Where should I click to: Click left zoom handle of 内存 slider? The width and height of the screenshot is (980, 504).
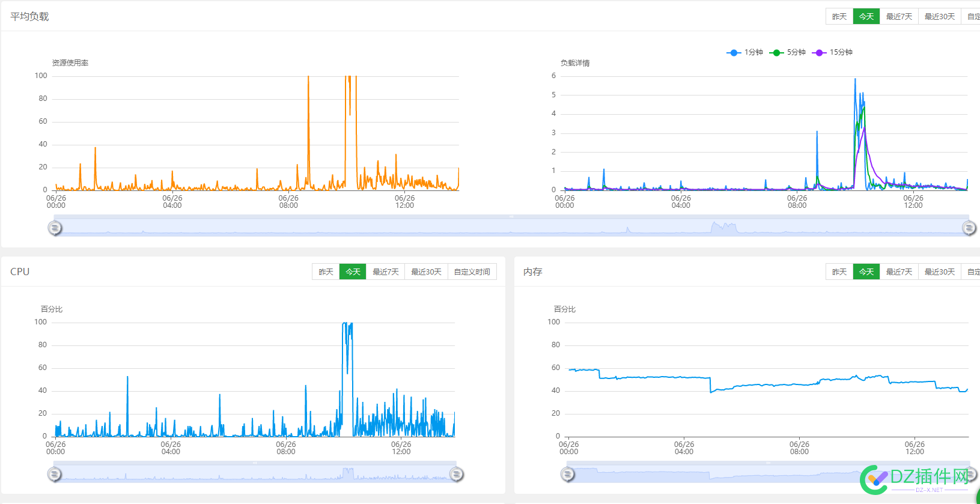(568, 475)
